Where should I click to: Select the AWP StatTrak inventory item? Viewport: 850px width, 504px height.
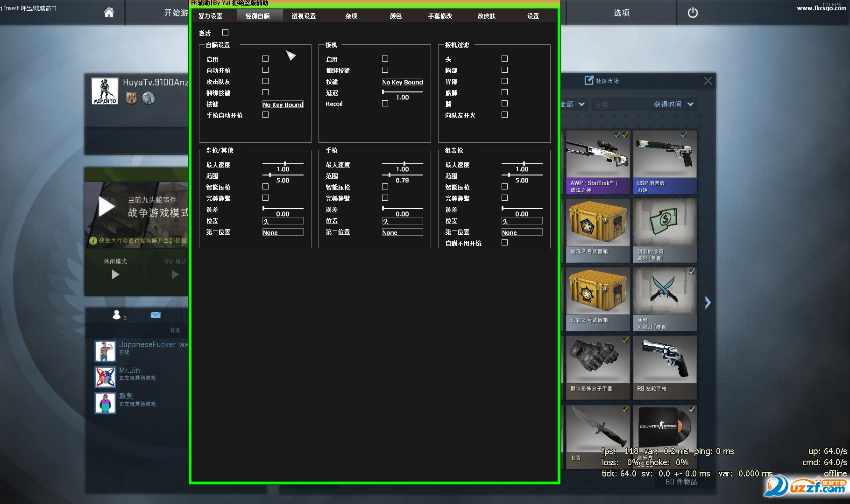tap(597, 162)
